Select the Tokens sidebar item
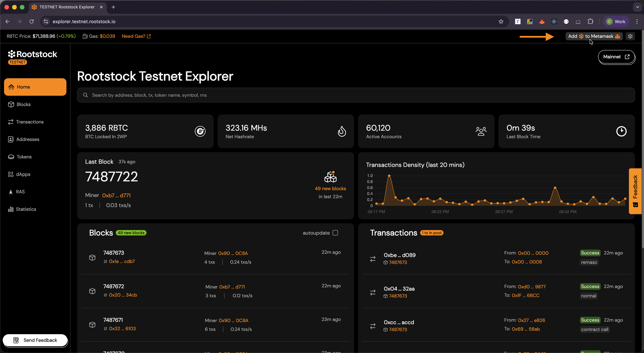The height and width of the screenshot is (353, 644). click(24, 157)
